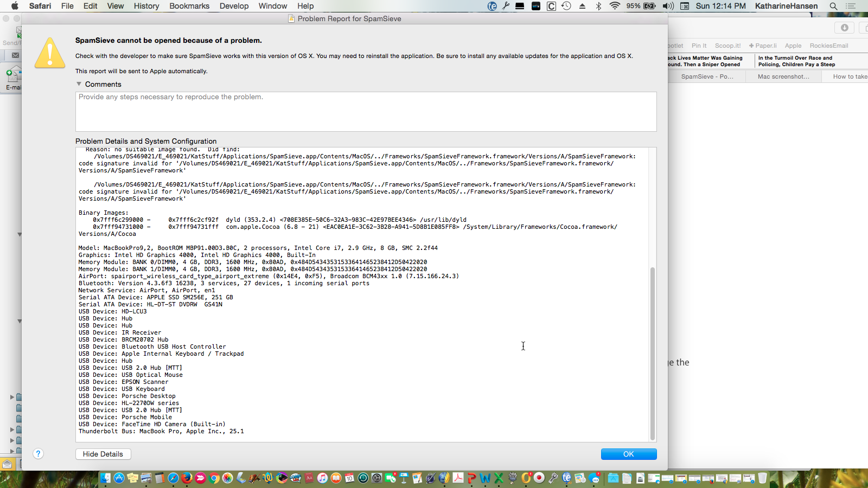Viewport: 868px width, 488px height.
Task: Open the Apple bookmark in Safari
Action: pyautogui.click(x=793, y=46)
